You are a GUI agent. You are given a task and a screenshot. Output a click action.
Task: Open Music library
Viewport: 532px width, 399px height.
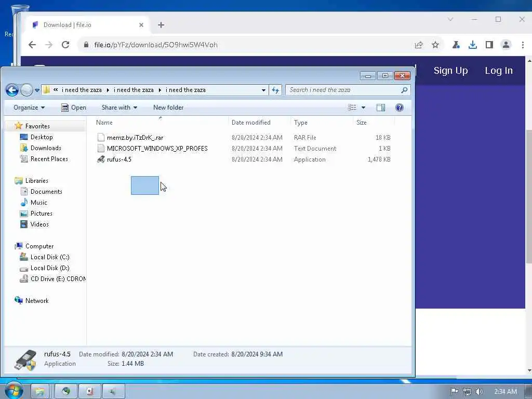click(38, 202)
